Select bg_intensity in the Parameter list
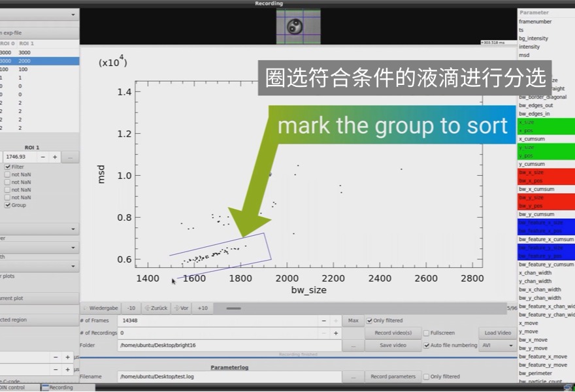 click(x=533, y=39)
